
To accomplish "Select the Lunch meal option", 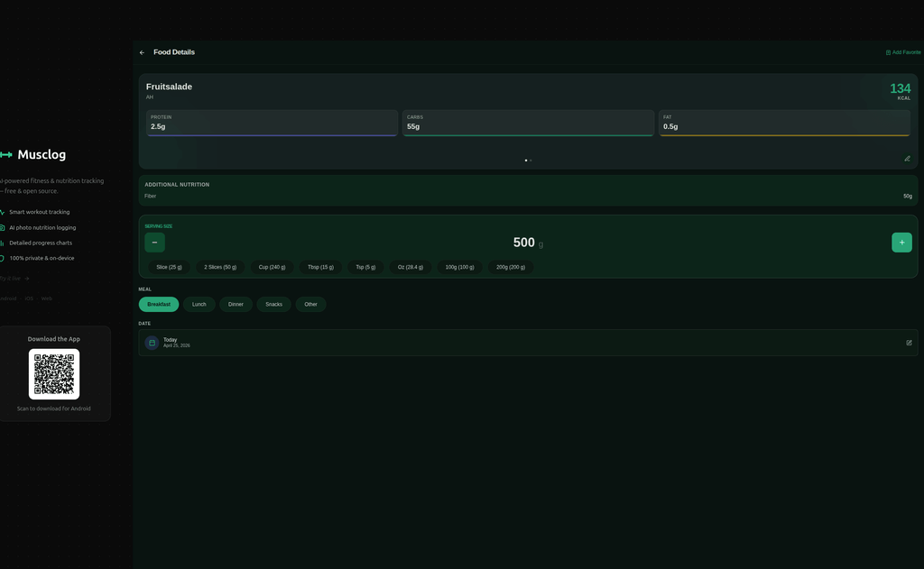I will click(199, 304).
